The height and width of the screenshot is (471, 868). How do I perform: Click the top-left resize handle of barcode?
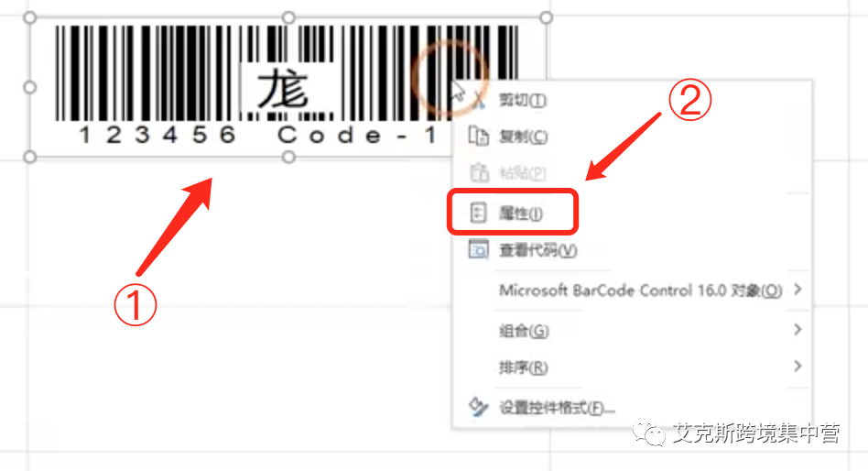[x=30, y=17]
